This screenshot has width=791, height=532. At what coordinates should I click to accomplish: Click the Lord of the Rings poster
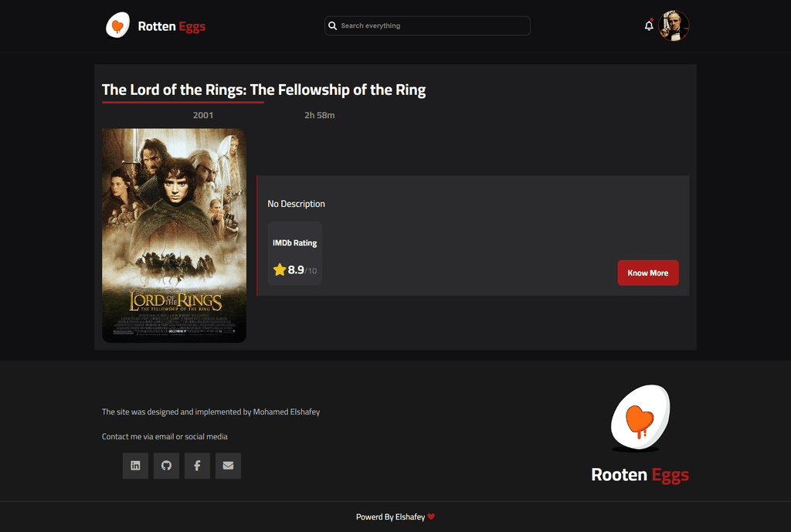[x=174, y=236]
